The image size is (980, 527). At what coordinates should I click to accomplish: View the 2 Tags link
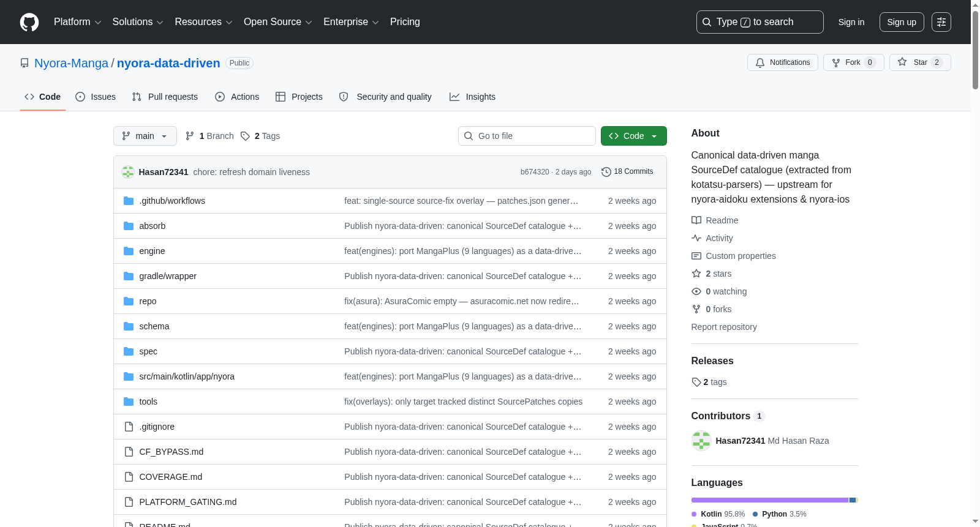click(x=260, y=136)
